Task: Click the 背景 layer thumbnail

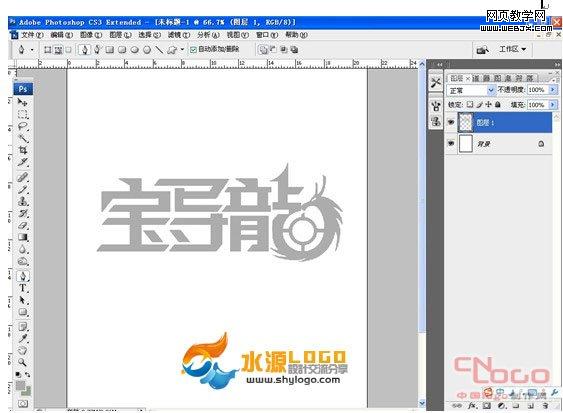Action: pos(466,144)
